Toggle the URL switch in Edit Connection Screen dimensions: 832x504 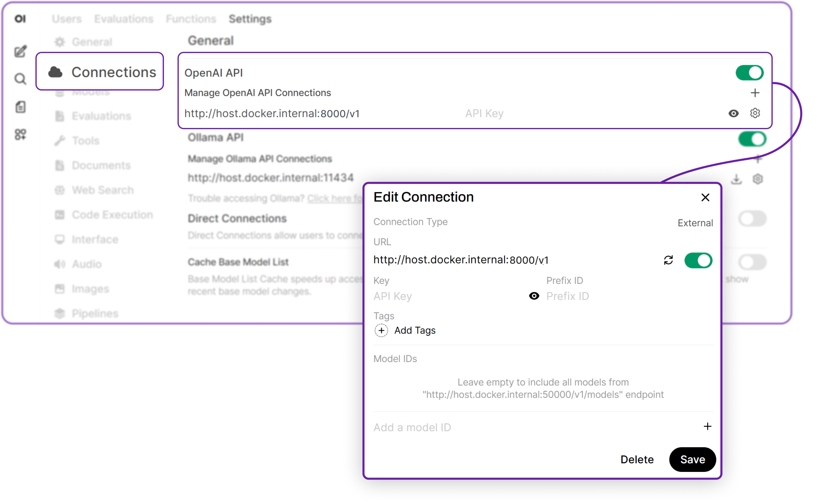[x=698, y=260]
